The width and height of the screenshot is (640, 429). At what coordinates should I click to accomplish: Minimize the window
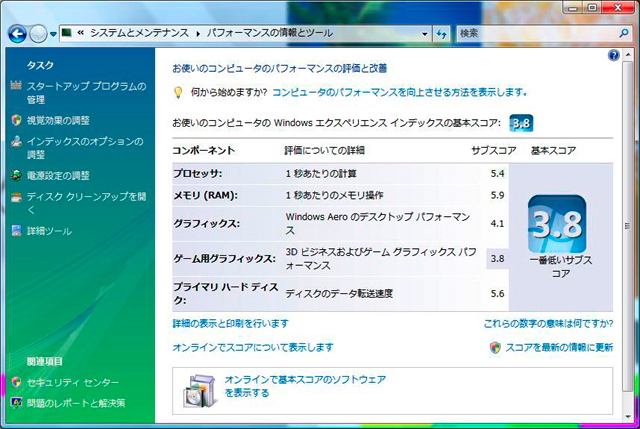coord(573,7)
